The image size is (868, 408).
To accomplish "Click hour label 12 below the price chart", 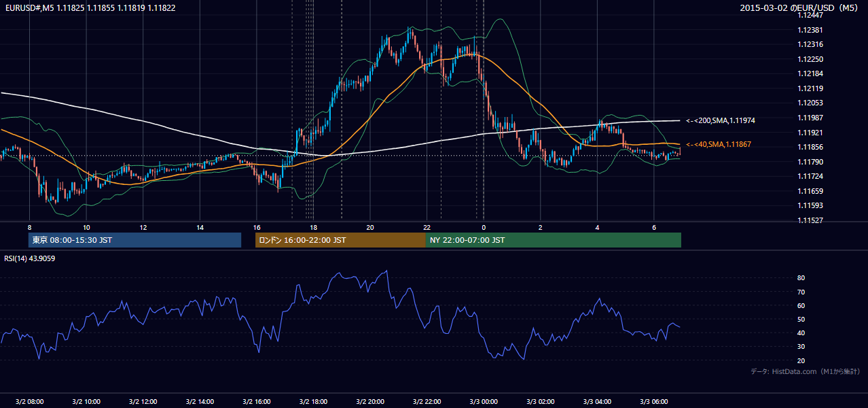I will coord(143,227).
